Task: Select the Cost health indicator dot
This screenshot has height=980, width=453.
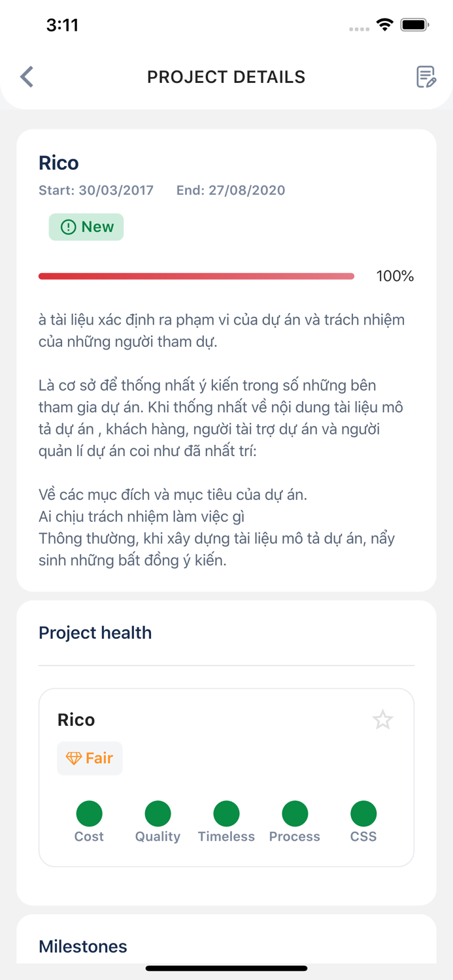Action: (x=89, y=813)
